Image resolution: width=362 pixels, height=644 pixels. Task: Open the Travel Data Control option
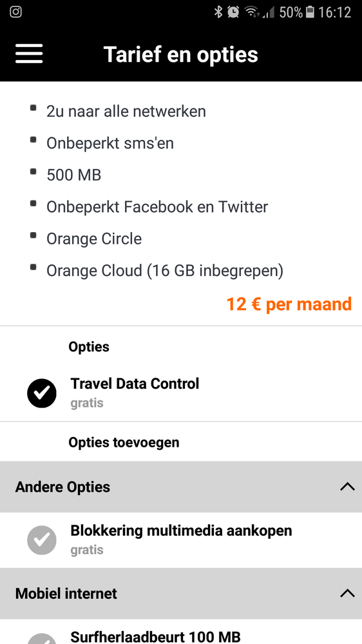point(181,393)
